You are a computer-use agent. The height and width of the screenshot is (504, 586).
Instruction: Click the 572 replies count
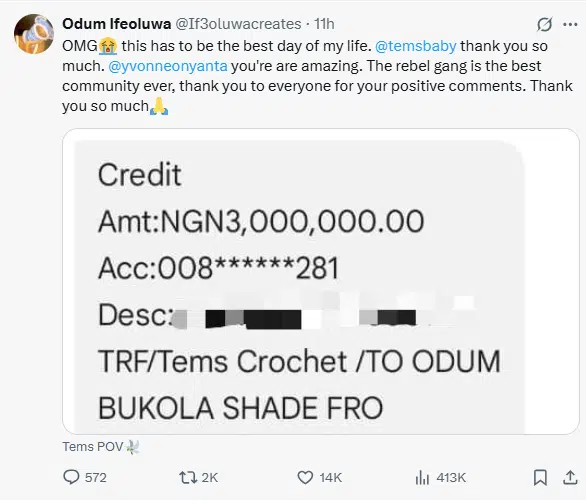click(96, 477)
